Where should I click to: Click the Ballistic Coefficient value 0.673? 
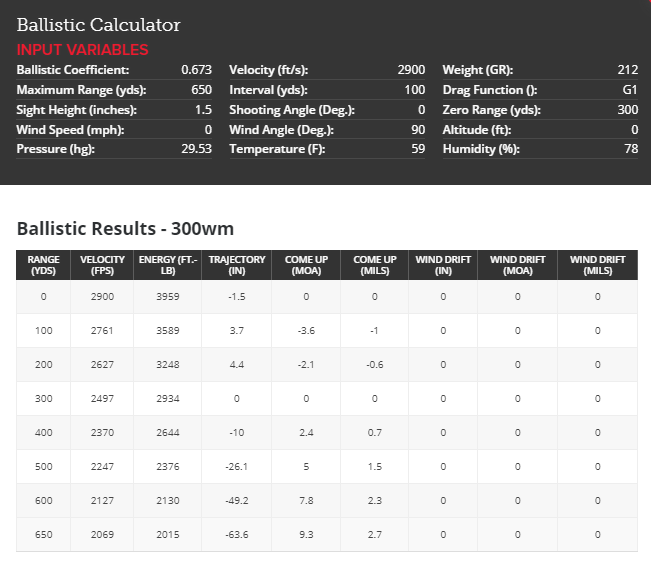click(197, 70)
